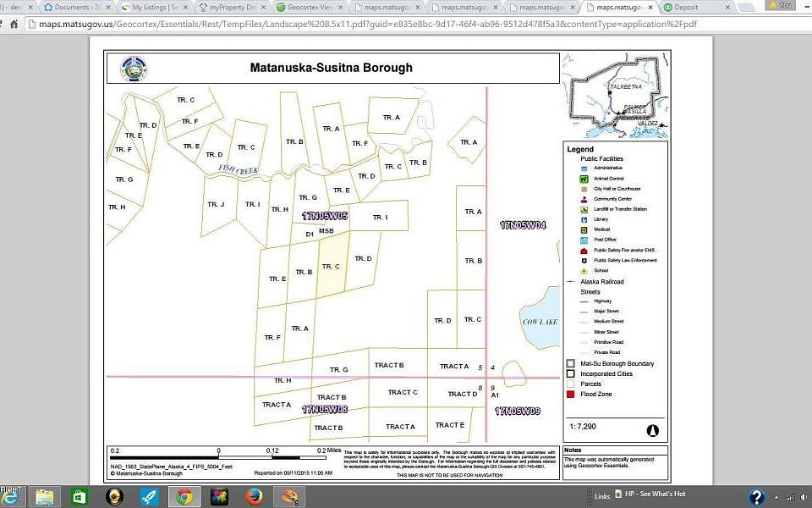Viewport: 812px width, 508px height.
Task: Click the highlighted yellow TR. C parcel
Action: coord(332,265)
